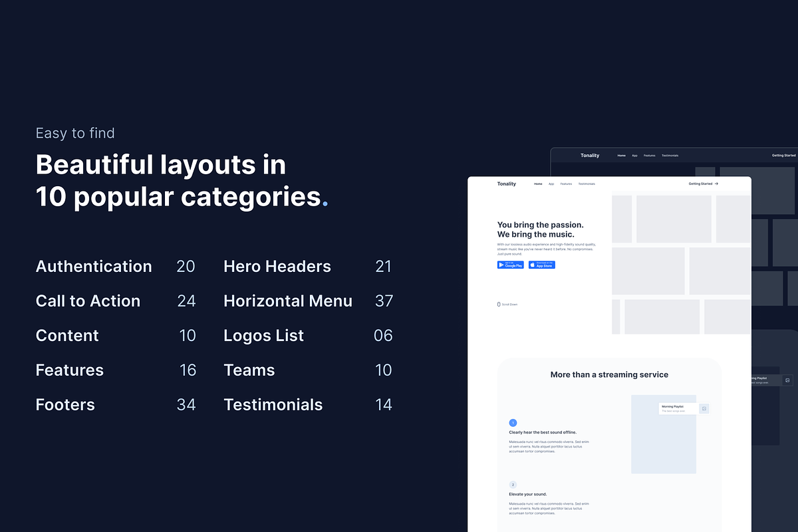Click the step 2 number badge
The image size is (798, 532).
pyautogui.click(x=513, y=485)
